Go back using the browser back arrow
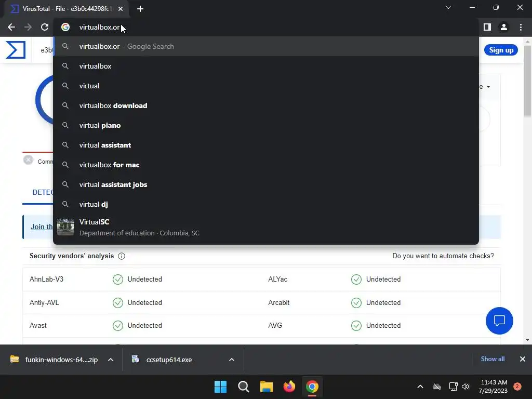Screen dimensions: 532x399 coord(11,27)
